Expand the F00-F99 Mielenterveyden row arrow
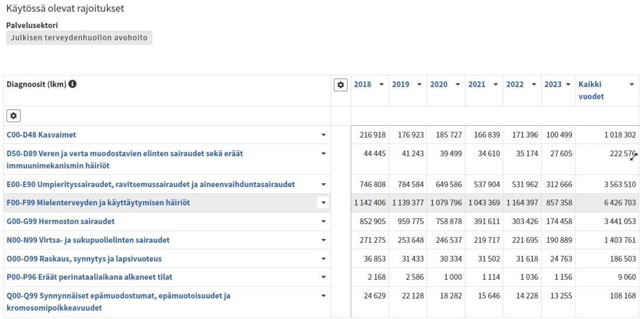 tap(324, 203)
